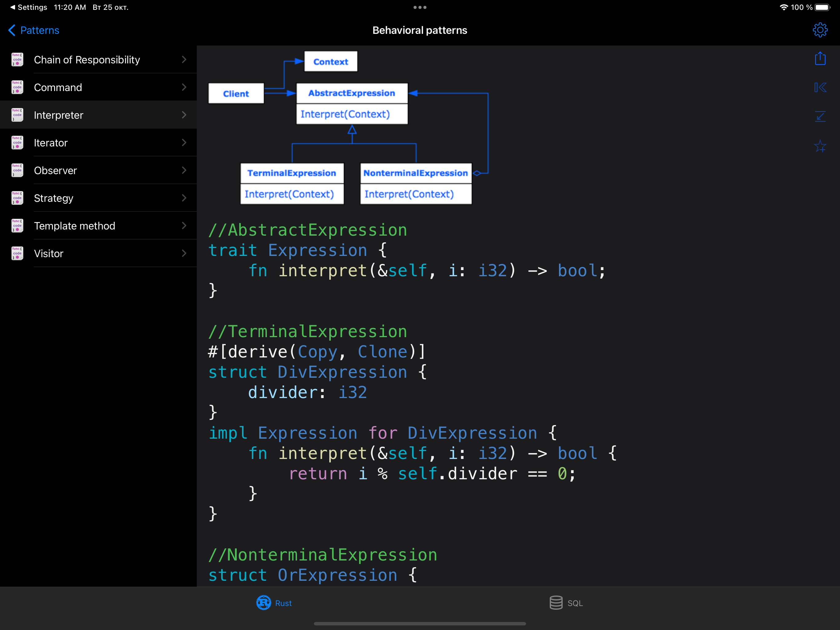Tap the Client box in diagram
Screen dimensions: 840x630
[x=236, y=94]
